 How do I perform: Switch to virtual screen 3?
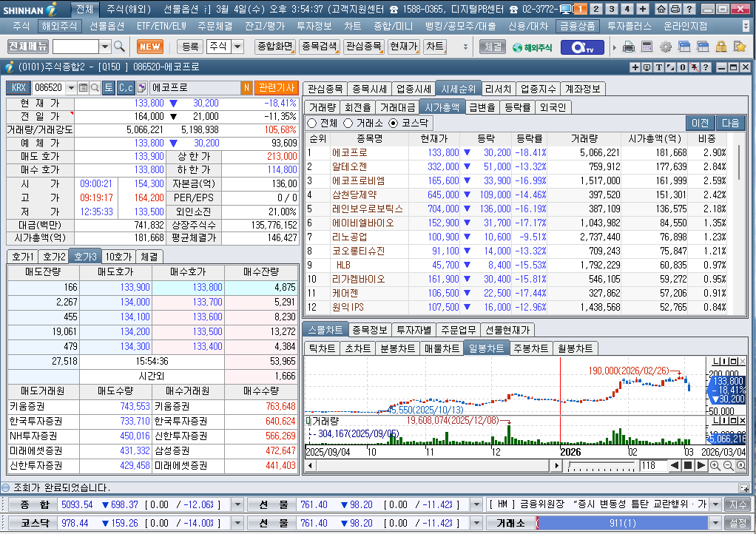[612, 9]
